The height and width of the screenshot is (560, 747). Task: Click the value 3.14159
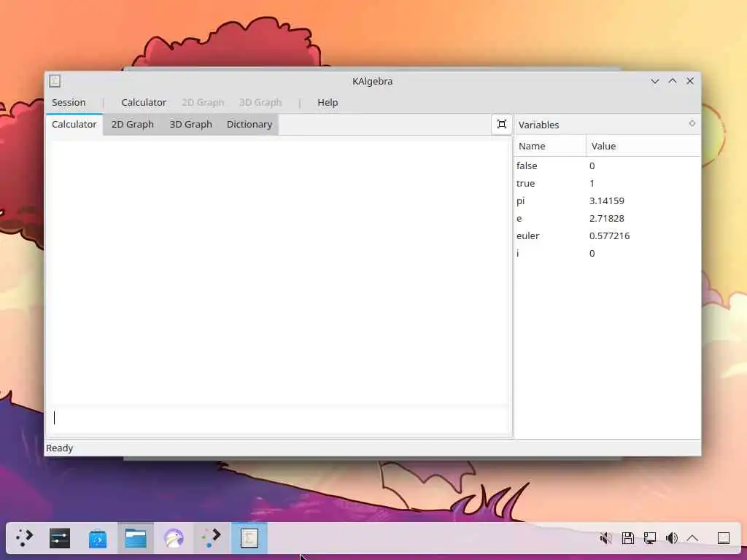tap(606, 201)
